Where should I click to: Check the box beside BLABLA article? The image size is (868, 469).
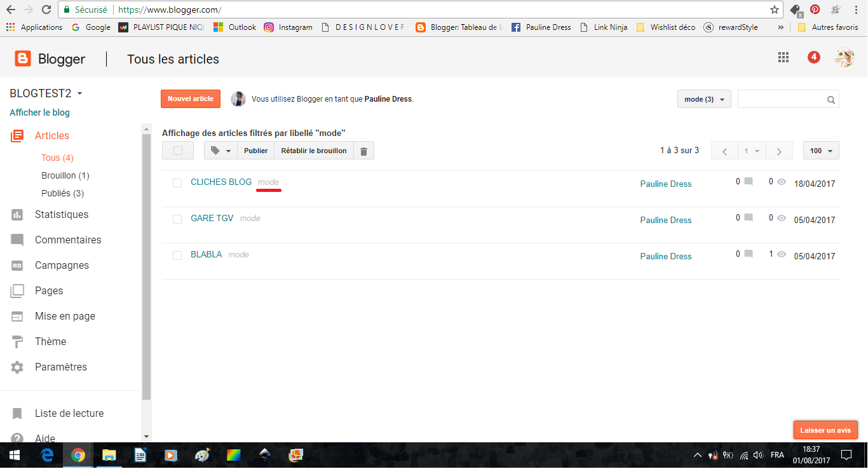(x=177, y=255)
